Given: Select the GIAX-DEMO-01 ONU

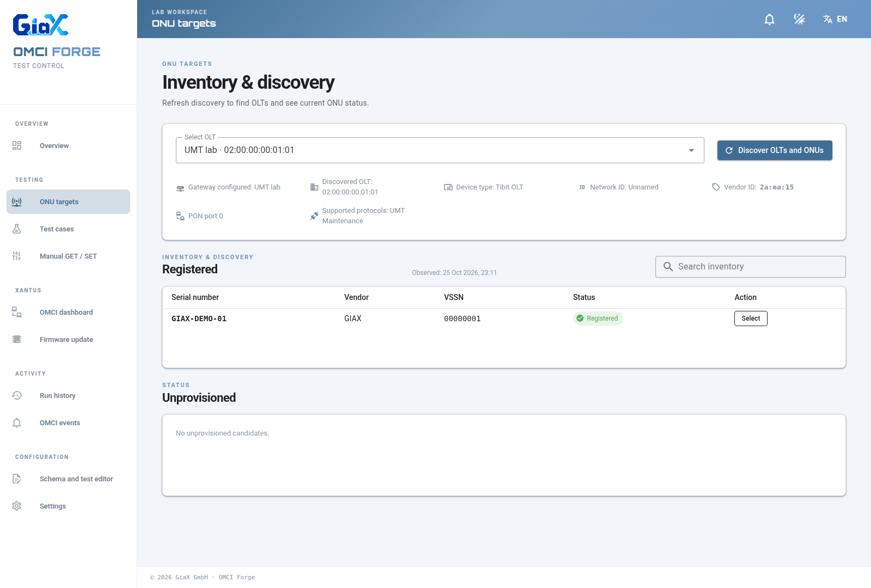Looking at the screenshot, I should click(x=751, y=318).
